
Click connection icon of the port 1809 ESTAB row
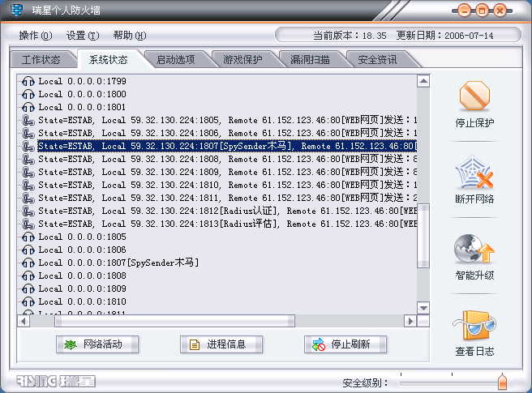click(x=28, y=173)
